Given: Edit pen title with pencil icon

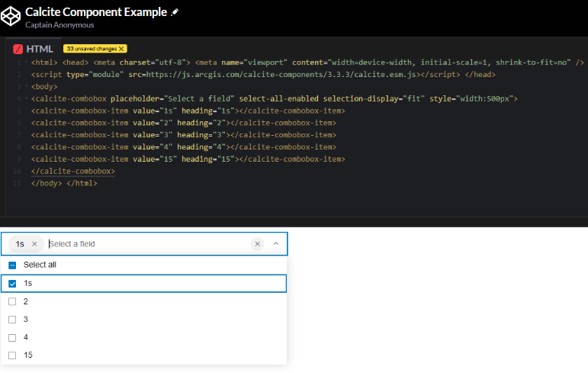Looking at the screenshot, I should click(175, 12).
